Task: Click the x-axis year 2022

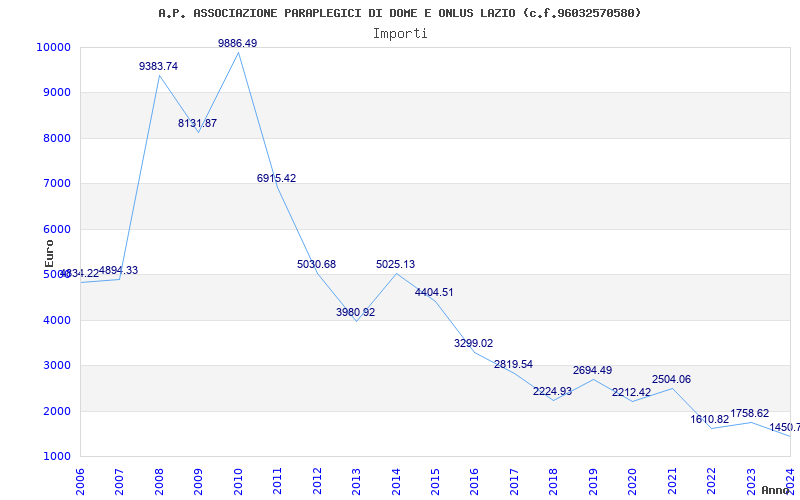Action: (711, 481)
